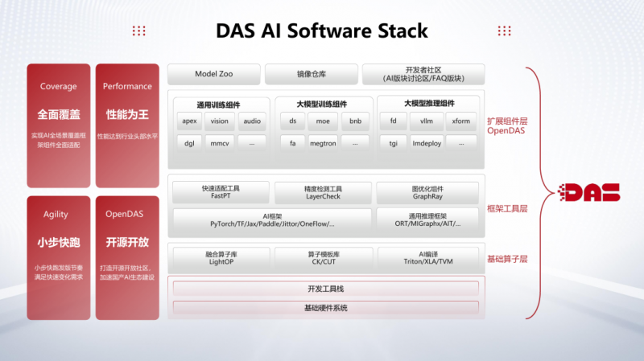Click the red dot grid right of title

coord(506,31)
